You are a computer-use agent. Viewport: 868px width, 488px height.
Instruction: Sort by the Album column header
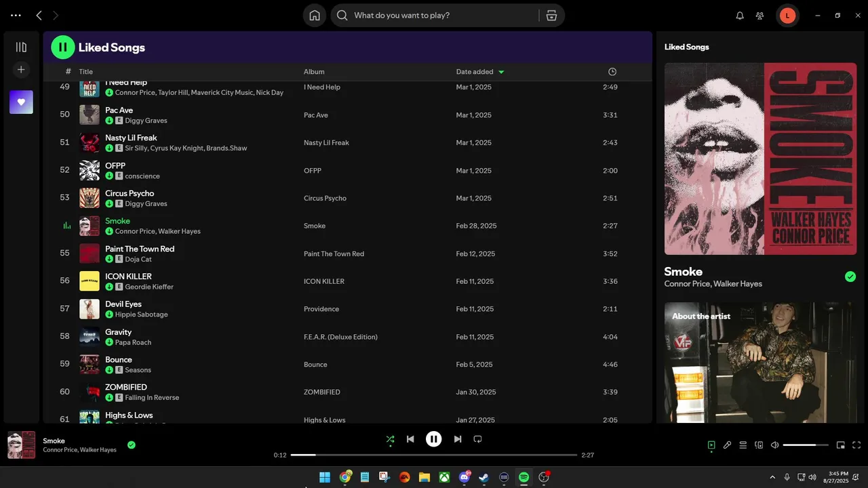coord(314,72)
